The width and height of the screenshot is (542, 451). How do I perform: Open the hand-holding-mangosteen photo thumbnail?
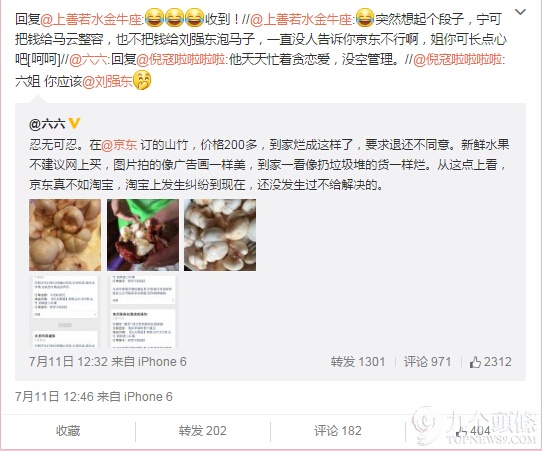(x=143, y=235)
